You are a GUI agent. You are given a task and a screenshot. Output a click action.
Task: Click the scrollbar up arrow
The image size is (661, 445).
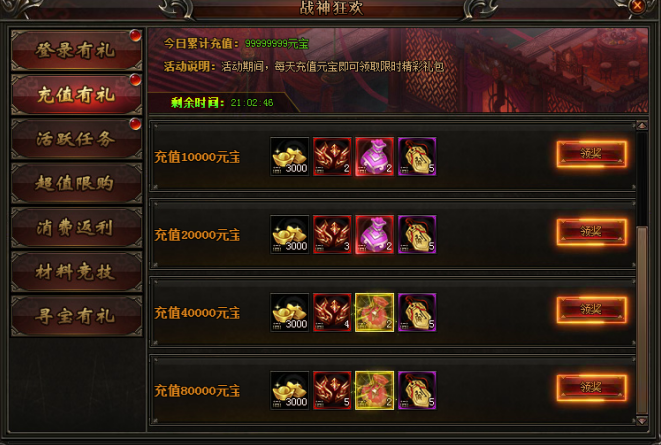642,125
